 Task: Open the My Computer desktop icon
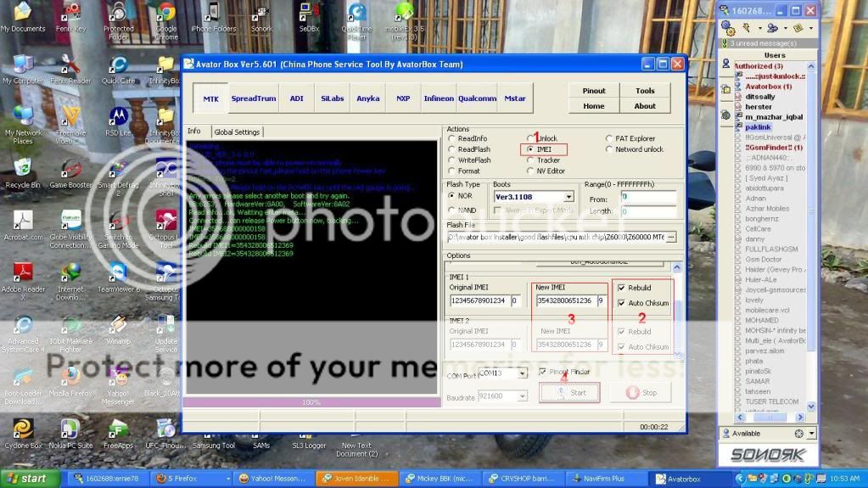click(22, 66)
